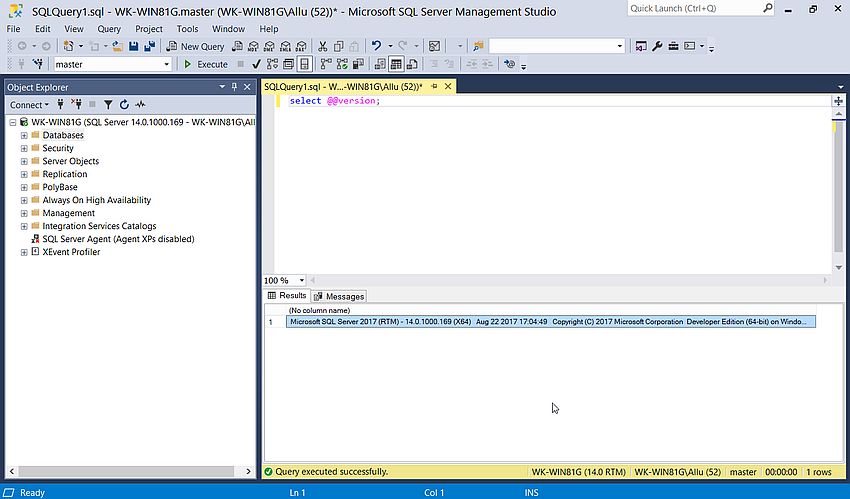Open the Find search combo box dropdown

point(620,47)
